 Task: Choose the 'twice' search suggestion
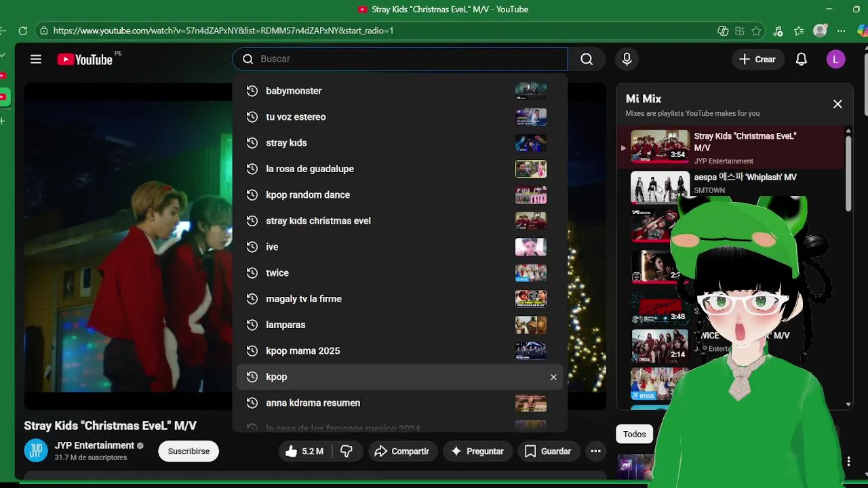coord(400,272)
